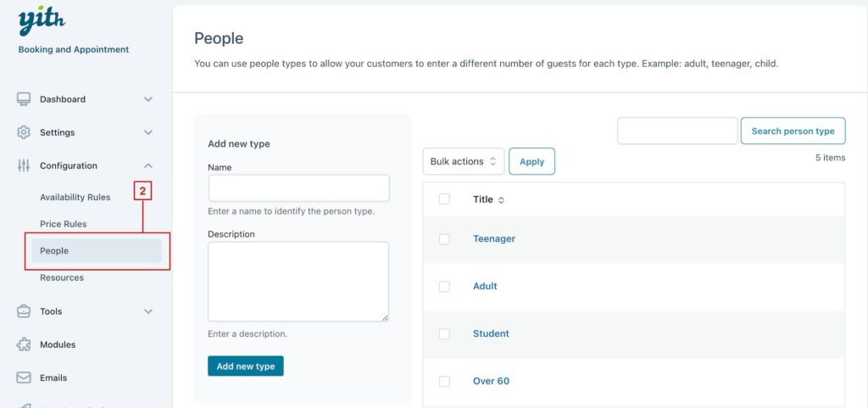The height and width of the screenshot is (408, 868).
Task: Click the Configuration sliders icon
Action: click(23, 165)
